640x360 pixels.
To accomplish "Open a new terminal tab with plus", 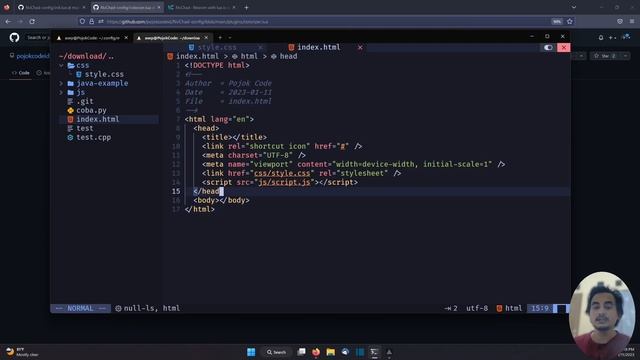I will [x=220, y=38].
